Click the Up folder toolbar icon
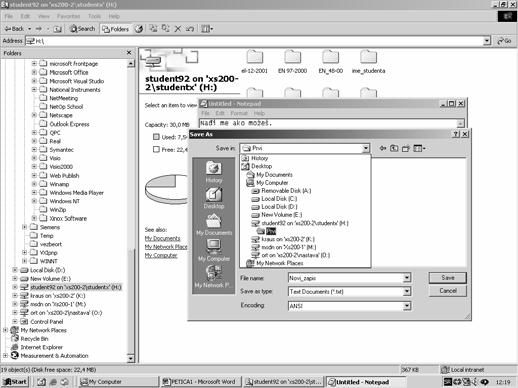Screen dimensions: 518x388 coord(57,29)
